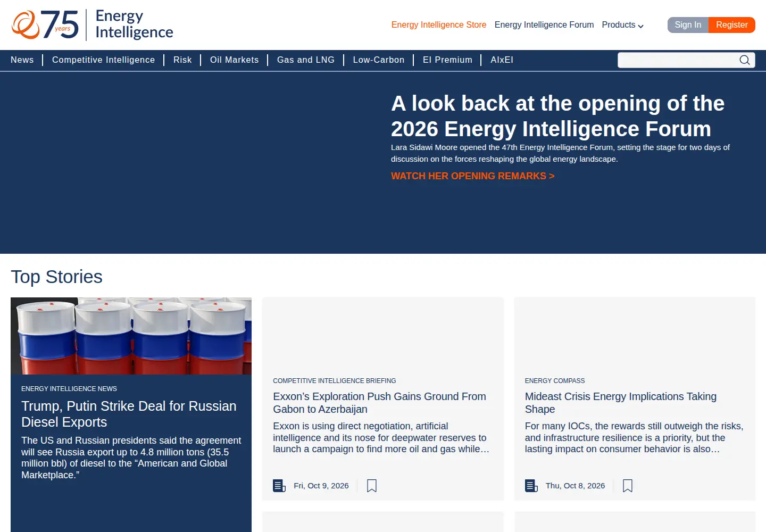This screenshot has width=766, height=532.
Task: Click the search magnifier icon
Action: [x=745, y=60]
